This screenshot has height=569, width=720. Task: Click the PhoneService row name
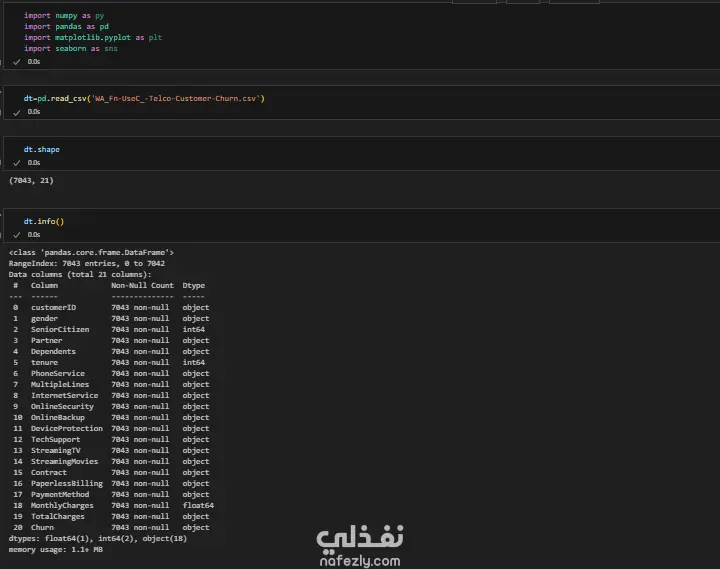coord(58,374)
